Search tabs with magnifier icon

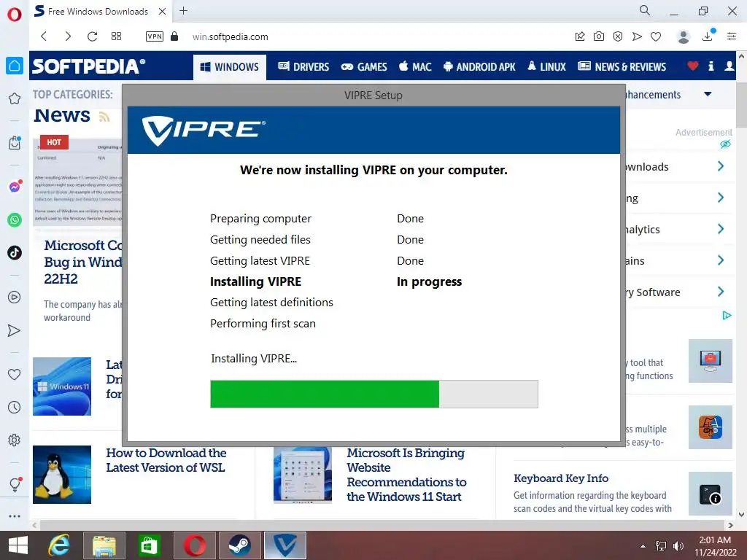click(645, 10)
